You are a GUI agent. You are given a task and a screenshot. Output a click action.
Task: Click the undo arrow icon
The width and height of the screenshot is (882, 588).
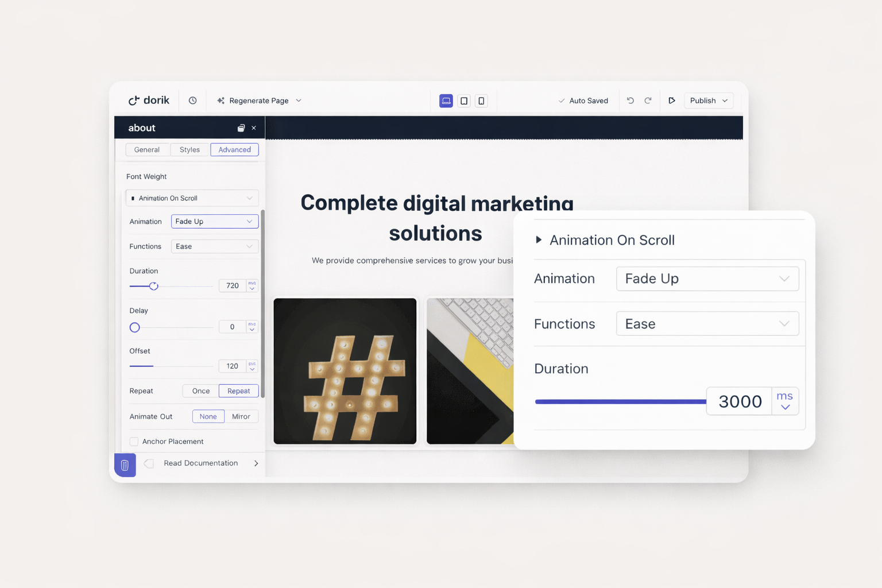pyautogui.click(x=630, y=100)
